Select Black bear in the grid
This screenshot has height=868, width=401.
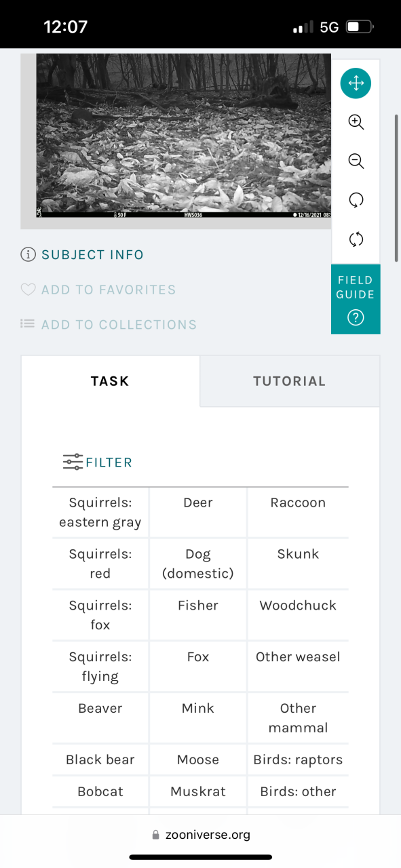coord(100,759)
